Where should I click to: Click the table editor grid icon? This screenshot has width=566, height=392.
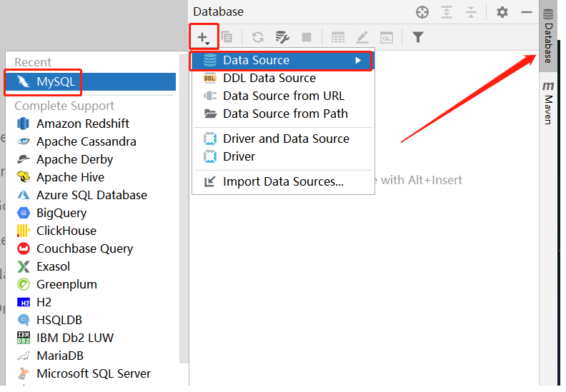pos(338,38)
